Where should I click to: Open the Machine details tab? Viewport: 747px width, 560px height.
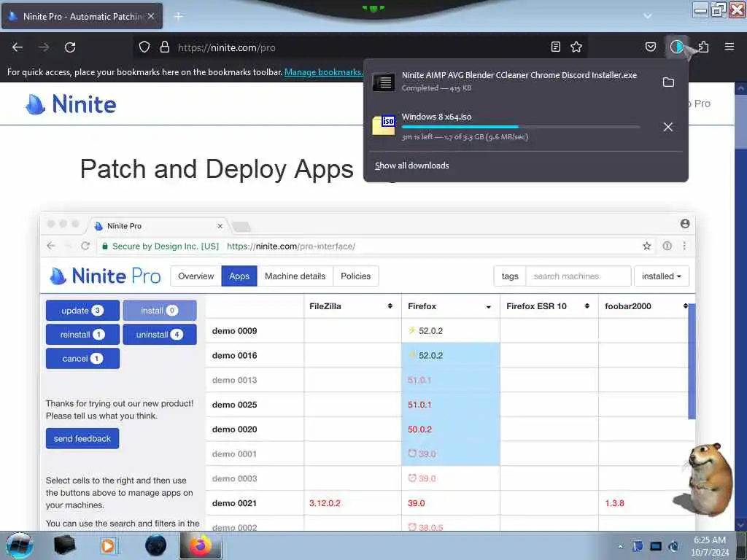(x=295, y=276)
